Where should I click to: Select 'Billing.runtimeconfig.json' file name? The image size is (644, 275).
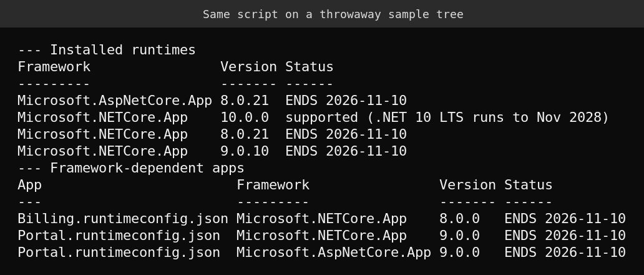(x=123, y=219)
